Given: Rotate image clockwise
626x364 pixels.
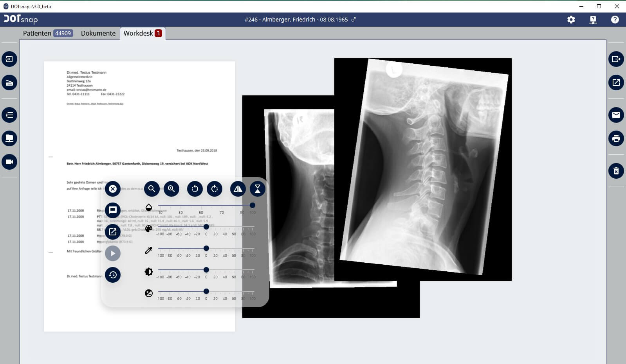Looking at the screenshot, I should pos(215,189).
